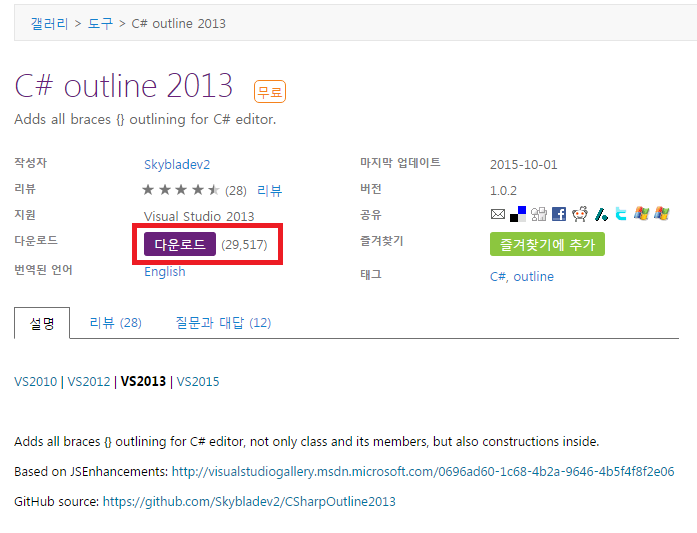Share on Slashdot using the teal slash icon
Image resolution: width=697 pixels, height=533 pixels.
pos(601,214)
